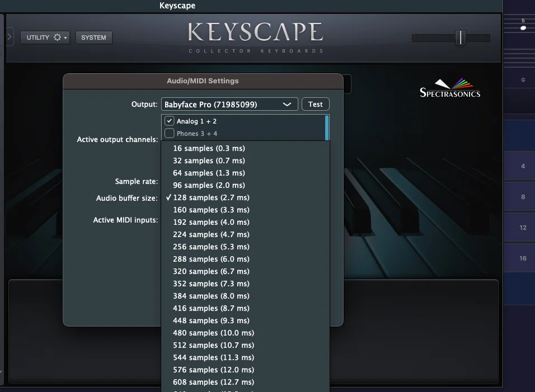Choose 448 samples (9.3 ms)

[x=245, y=320]
